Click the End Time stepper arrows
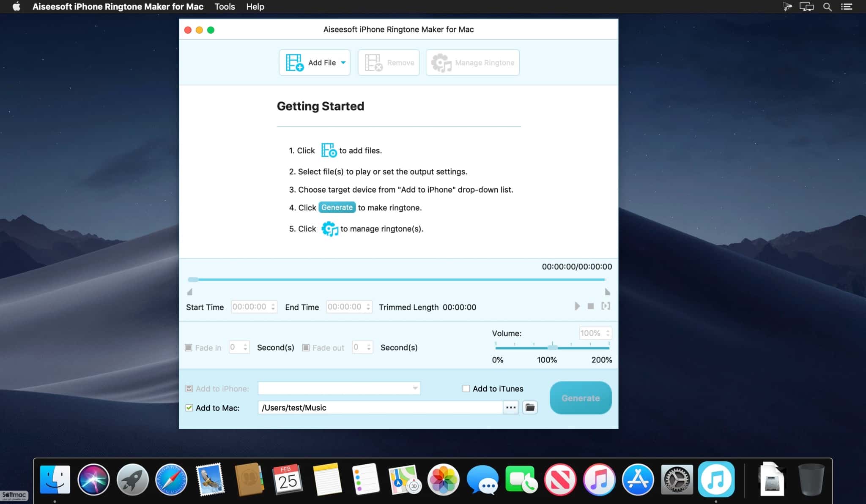Image resolution: width=866 pixels, height=504 pixels. point(368,307)
